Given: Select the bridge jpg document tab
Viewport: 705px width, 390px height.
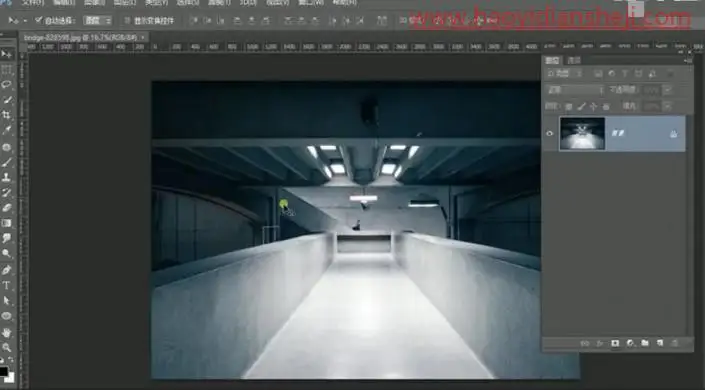Looking at the screenshot, I should pyautogui.click(x=81, y=37).
